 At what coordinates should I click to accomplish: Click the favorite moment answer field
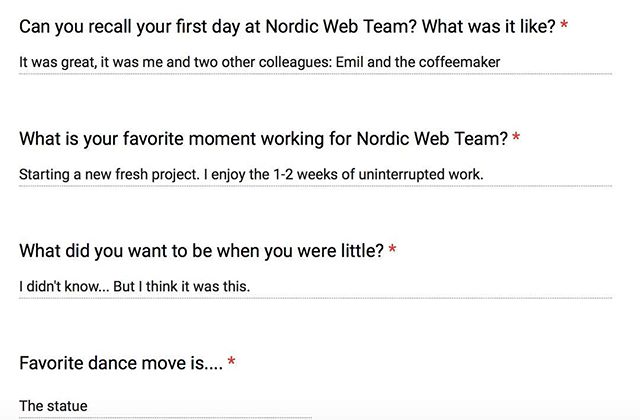click(315, 175)
